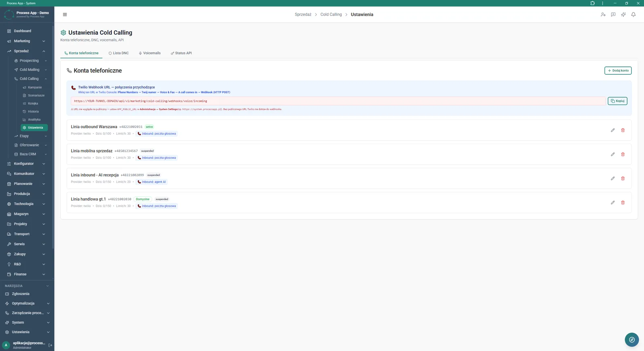This screenshot has height=351, width=644.
Task: Click Kopiuj to copy webhook URL
Action: 617,101
